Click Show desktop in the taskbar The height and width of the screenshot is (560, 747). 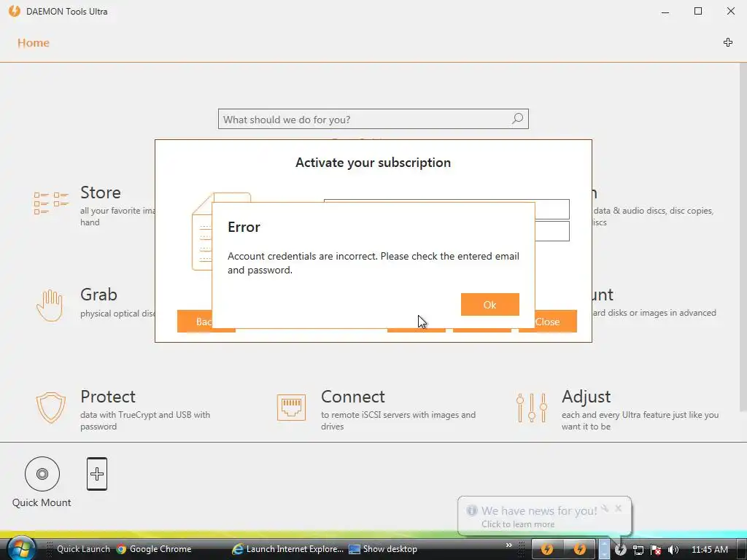coord(383,549)
